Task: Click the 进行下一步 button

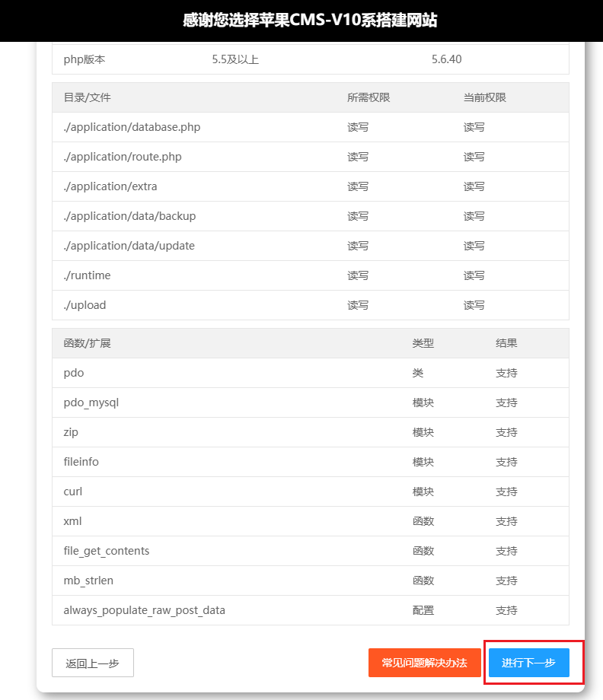Action: tap(529, 663)
